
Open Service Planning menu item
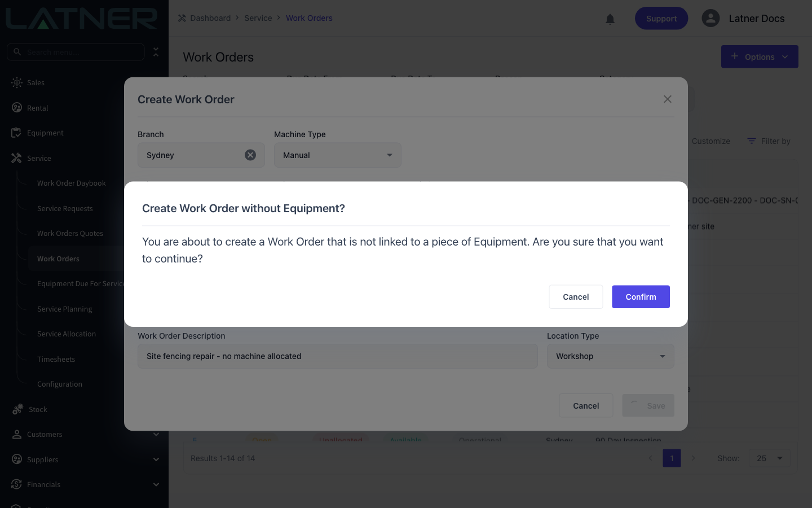tap(65, 309)
